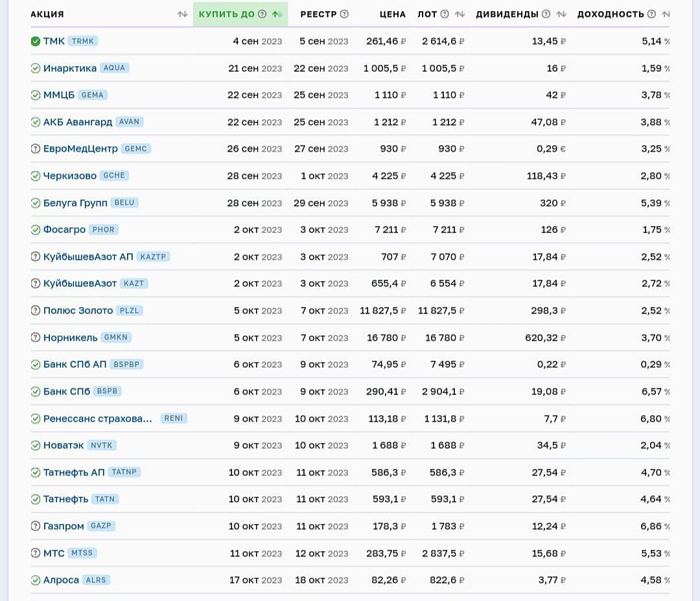Open the ДИВИДЕНДЫ column help icon

pyautogui.click(x=546, y=14)
